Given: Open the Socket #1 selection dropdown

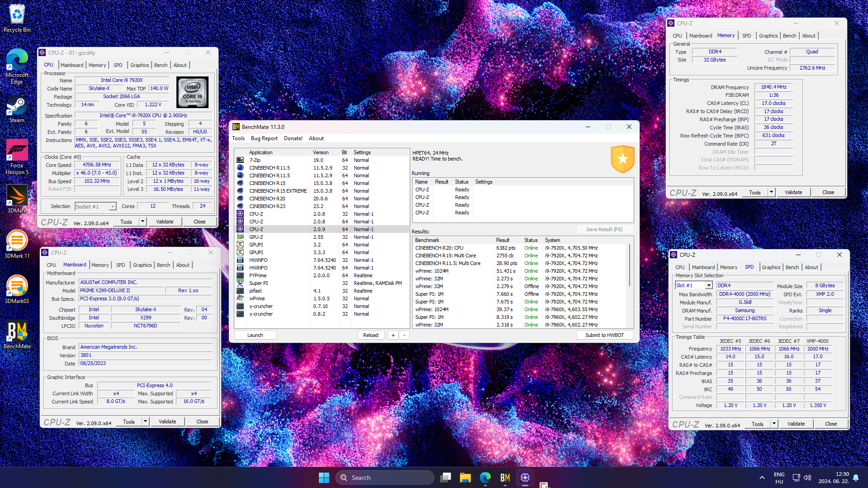Looking at the screenshot, I should [95, 206].
